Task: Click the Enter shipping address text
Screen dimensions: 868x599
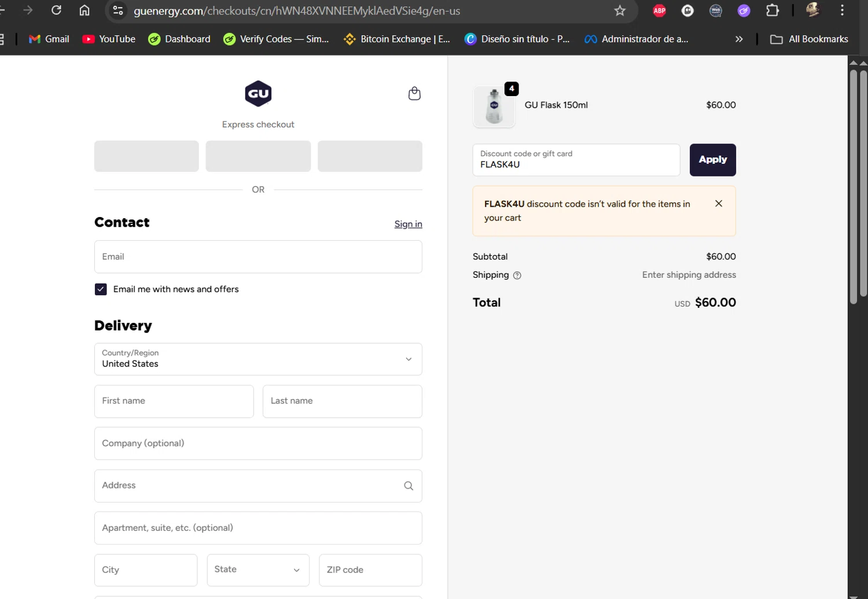Action: (689, 275)
